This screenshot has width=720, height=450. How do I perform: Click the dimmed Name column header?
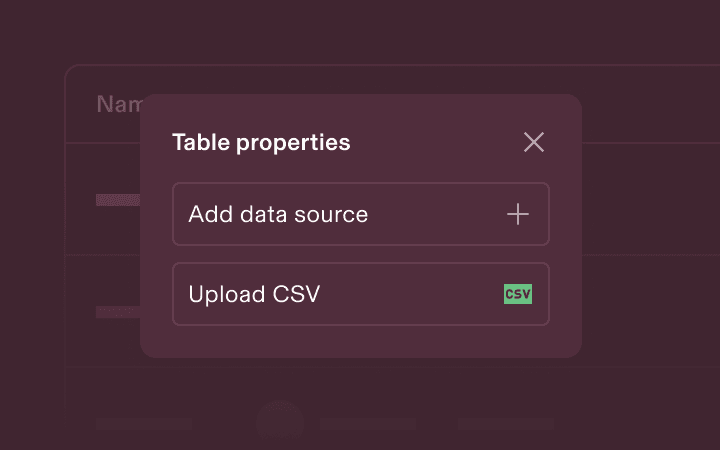117,104
